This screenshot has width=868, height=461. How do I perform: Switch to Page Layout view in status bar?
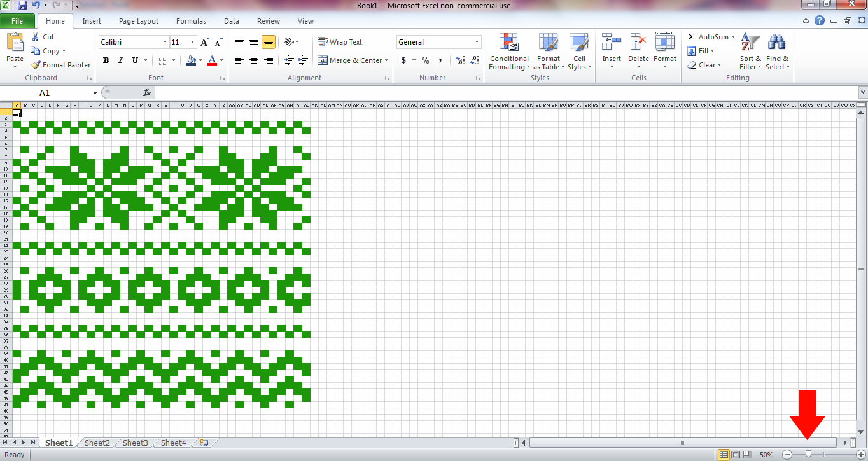click(735, 454)
